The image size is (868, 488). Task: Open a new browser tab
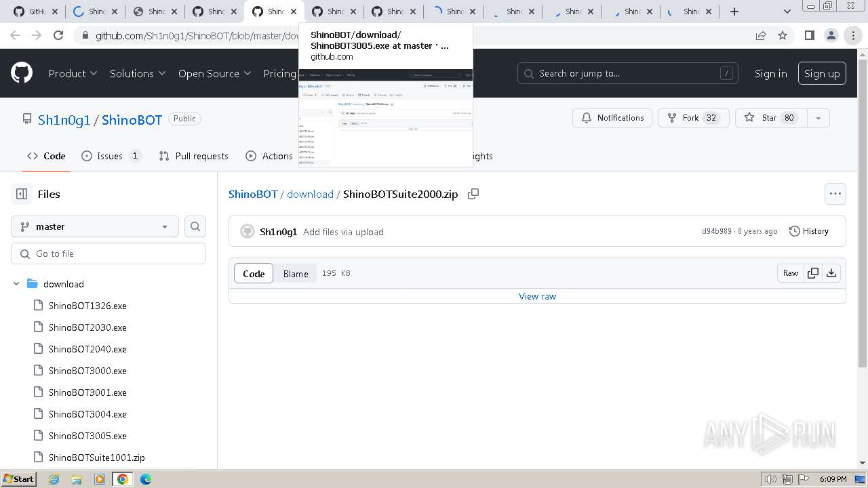[734, 12]
